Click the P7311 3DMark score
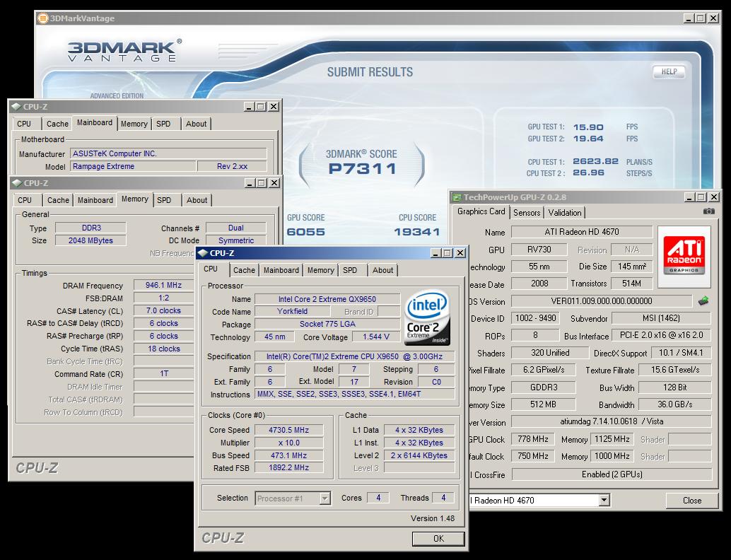 [362, 169]
